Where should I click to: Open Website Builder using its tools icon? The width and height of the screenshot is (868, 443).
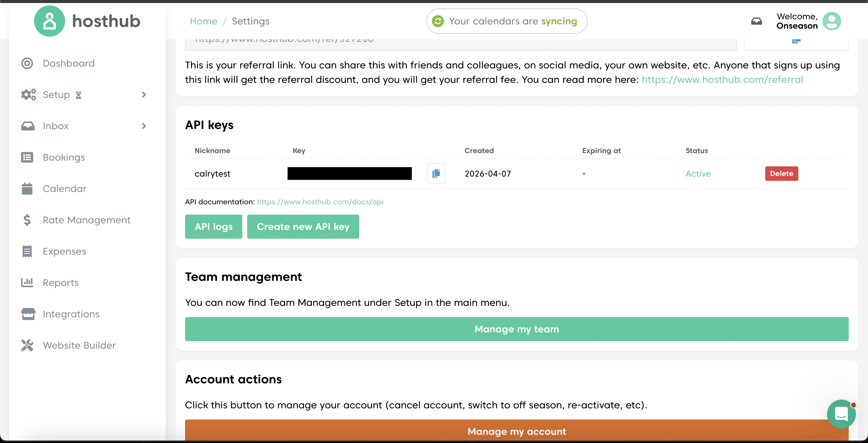pos(27,345)
